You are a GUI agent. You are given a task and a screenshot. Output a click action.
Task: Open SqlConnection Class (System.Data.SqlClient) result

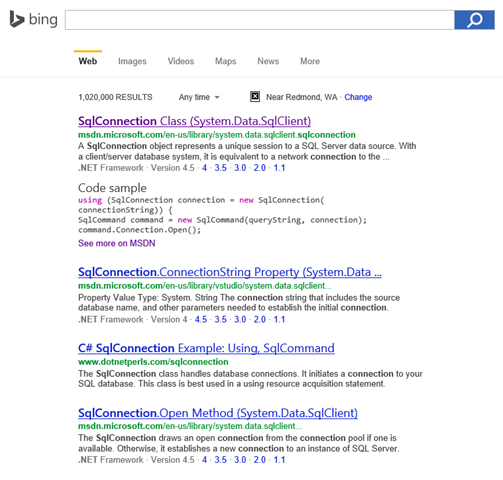pyautogui.click(x=194, y=121)
